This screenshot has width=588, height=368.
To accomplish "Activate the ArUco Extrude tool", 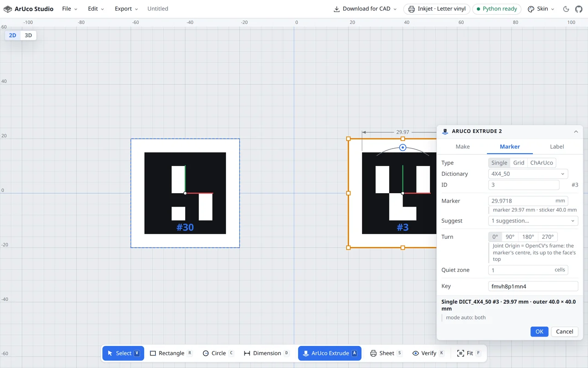I will 330,353.
